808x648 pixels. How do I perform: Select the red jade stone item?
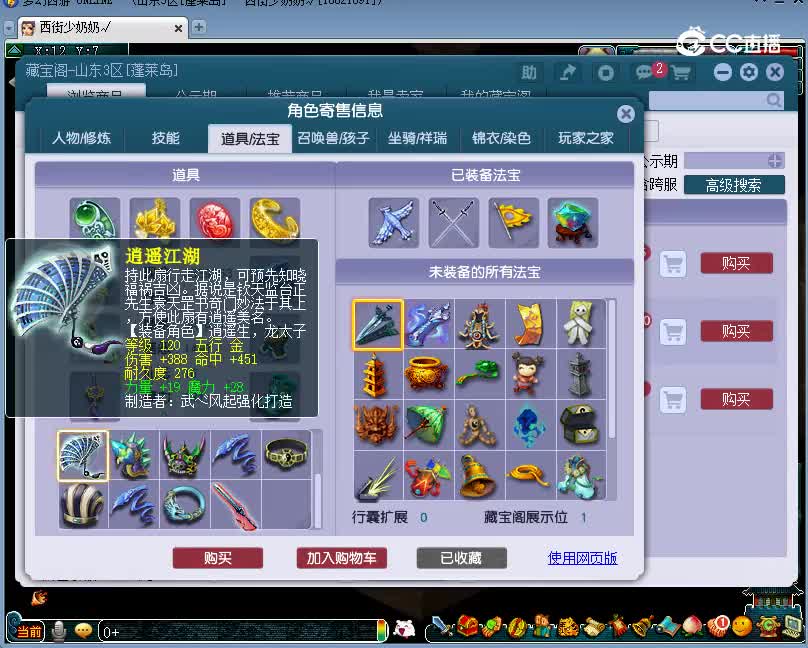215,218
